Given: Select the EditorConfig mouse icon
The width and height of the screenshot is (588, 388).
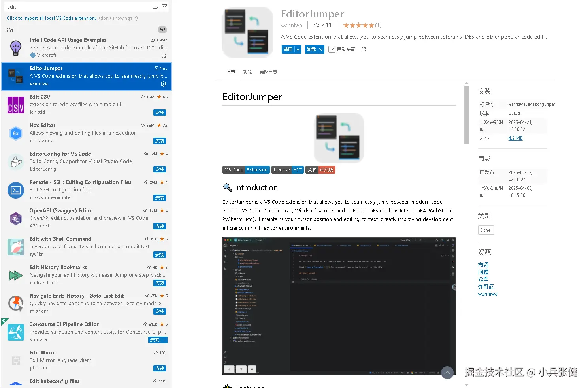Looking at the screenshot, I should tap(16, 162).
